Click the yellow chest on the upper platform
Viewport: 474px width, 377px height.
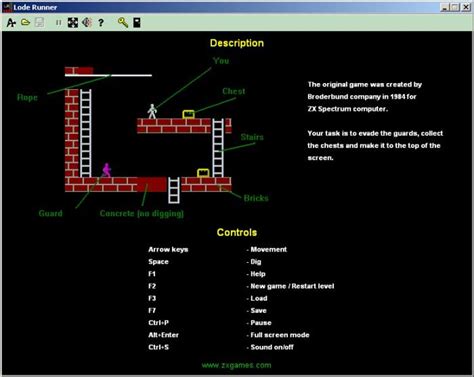[189, 114]
